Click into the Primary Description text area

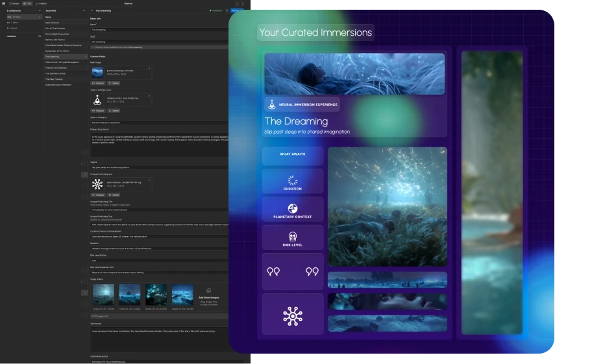tap(159, 145)
